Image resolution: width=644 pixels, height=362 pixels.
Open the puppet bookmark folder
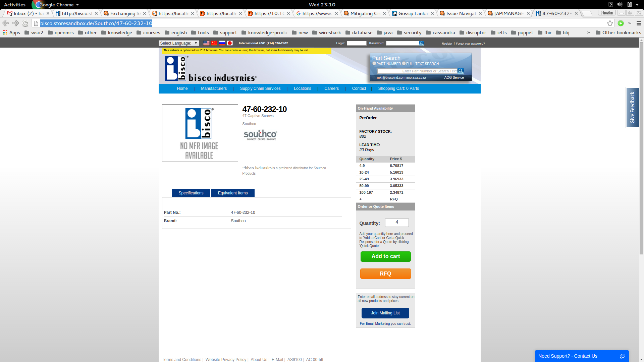522,33
